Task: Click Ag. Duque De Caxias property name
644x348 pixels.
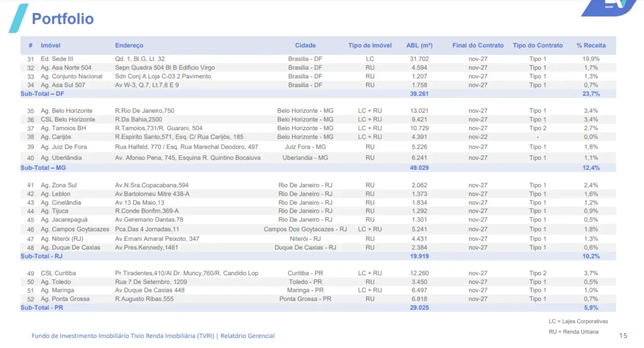Action: (x=70, y=247)
